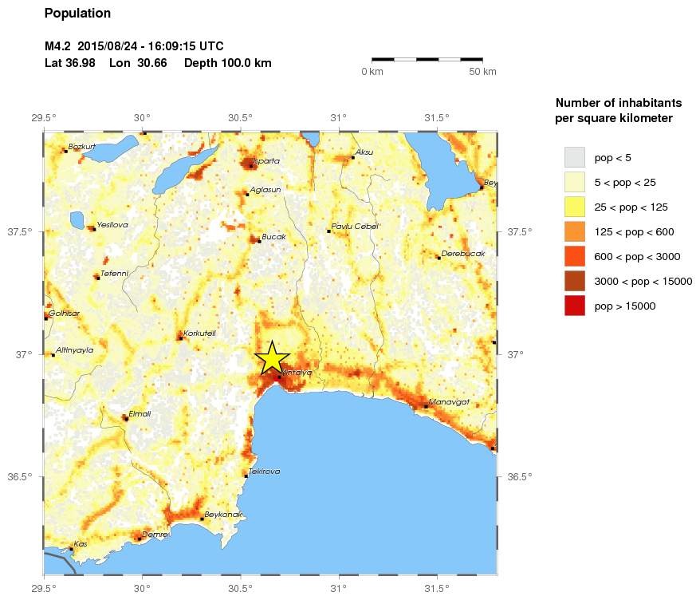Image resolution: width=700 pixels, height=600 pixels.
Task: Select the Antalya city label
Action: point(297,372)
